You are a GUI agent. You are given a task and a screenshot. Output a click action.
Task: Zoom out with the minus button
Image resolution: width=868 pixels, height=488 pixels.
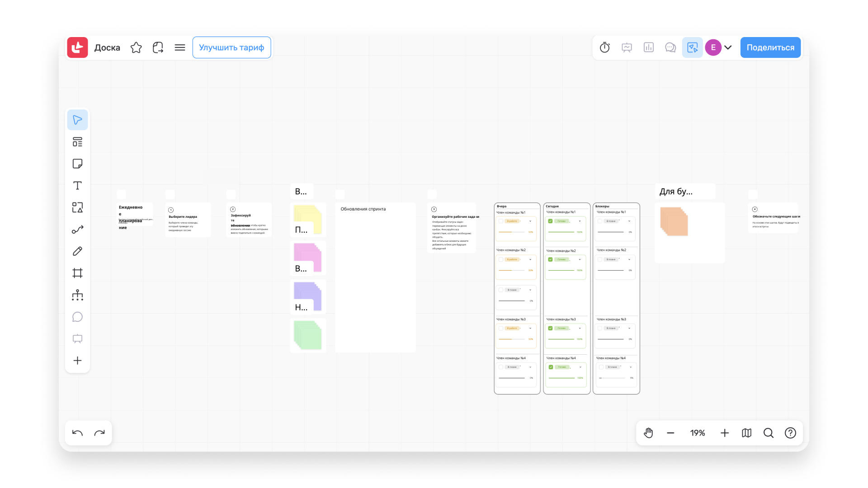pos(670,433)
